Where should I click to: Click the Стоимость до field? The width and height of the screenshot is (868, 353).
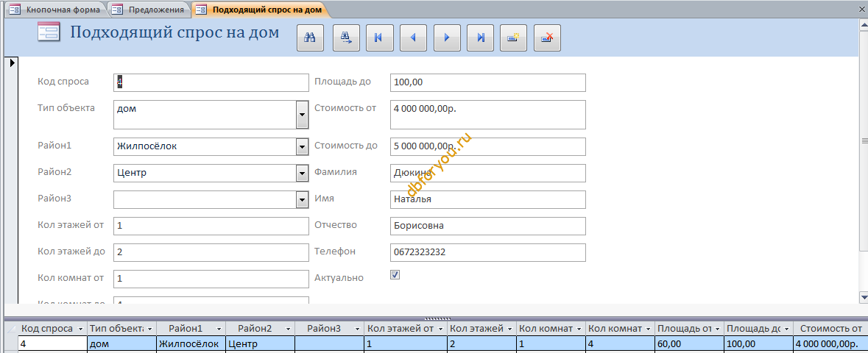(487, 146)
